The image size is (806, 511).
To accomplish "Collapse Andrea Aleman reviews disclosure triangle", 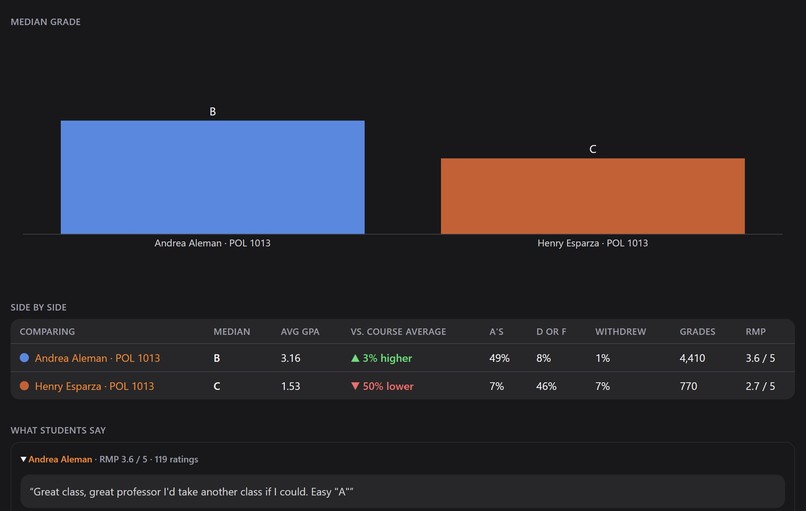I will [x=23, y=459].
